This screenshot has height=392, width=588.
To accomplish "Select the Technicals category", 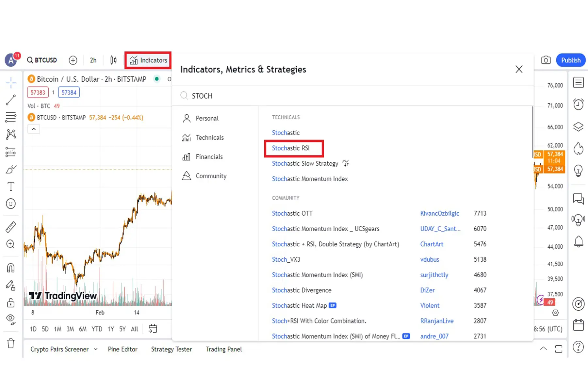I will [203, 138].
